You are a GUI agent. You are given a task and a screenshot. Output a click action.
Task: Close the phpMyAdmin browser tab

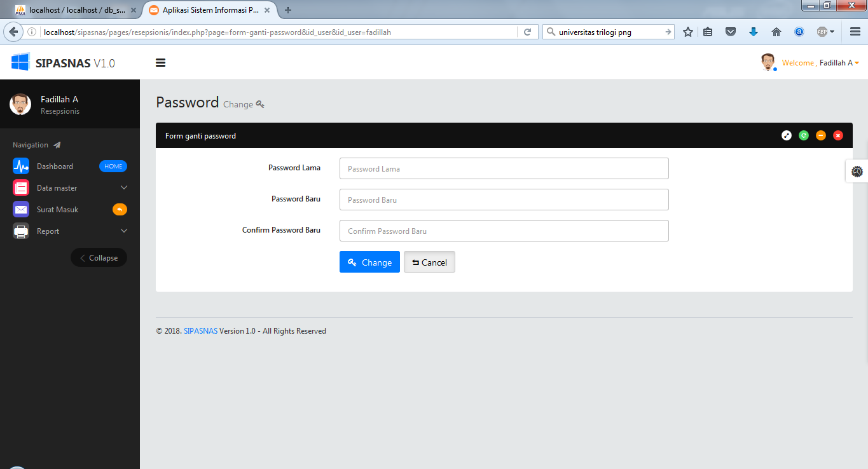click(133, 10)
